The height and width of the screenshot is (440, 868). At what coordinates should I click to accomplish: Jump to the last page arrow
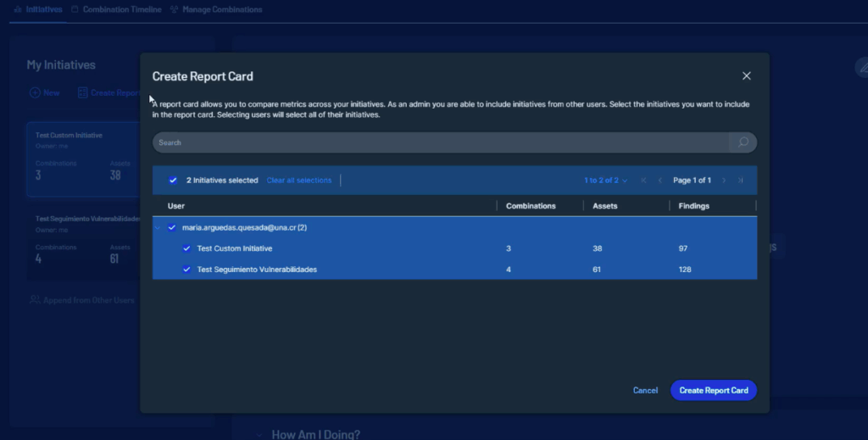coord(740,181)
